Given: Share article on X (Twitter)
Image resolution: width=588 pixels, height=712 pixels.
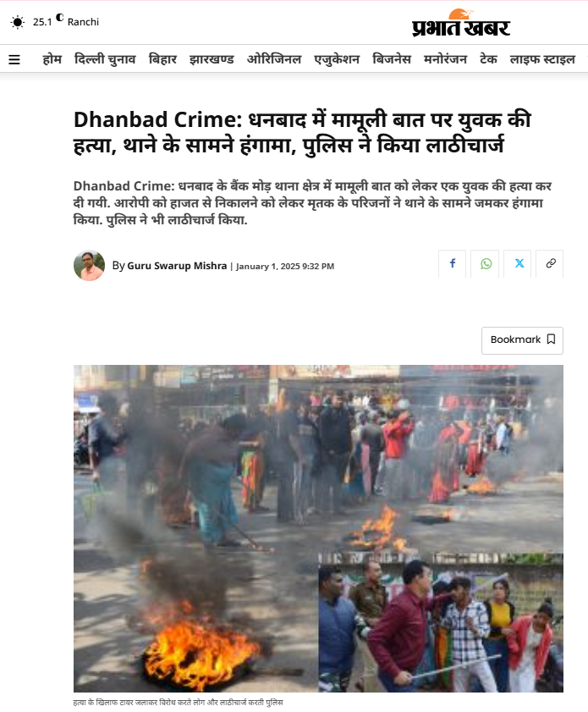Looking at the screenshot, I should click(518, 263).
